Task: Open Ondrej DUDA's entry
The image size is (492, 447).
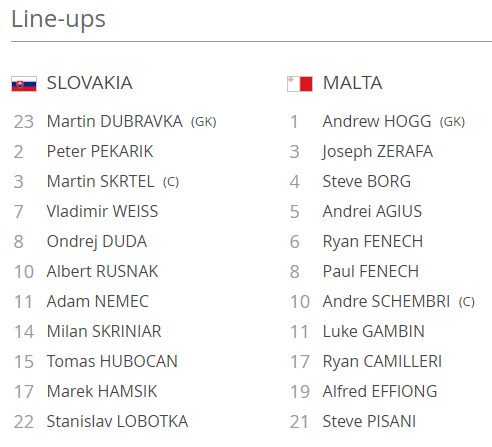Action: [x=97, y=241]
